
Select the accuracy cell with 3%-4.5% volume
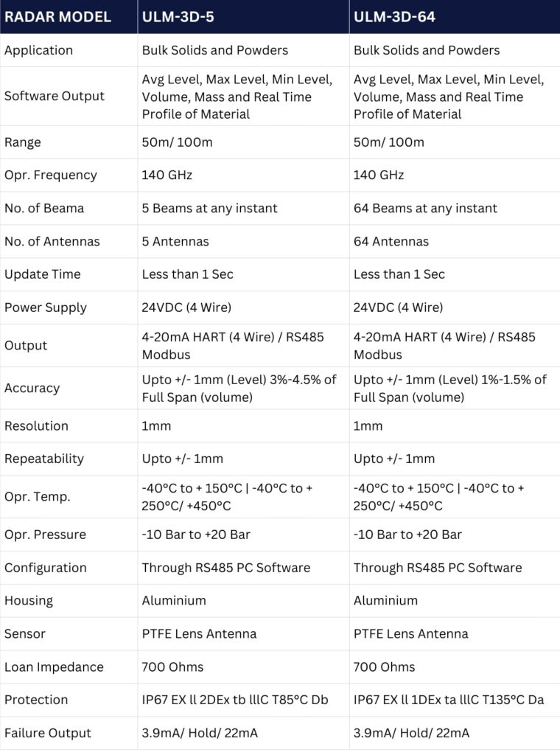coord(239,388)
